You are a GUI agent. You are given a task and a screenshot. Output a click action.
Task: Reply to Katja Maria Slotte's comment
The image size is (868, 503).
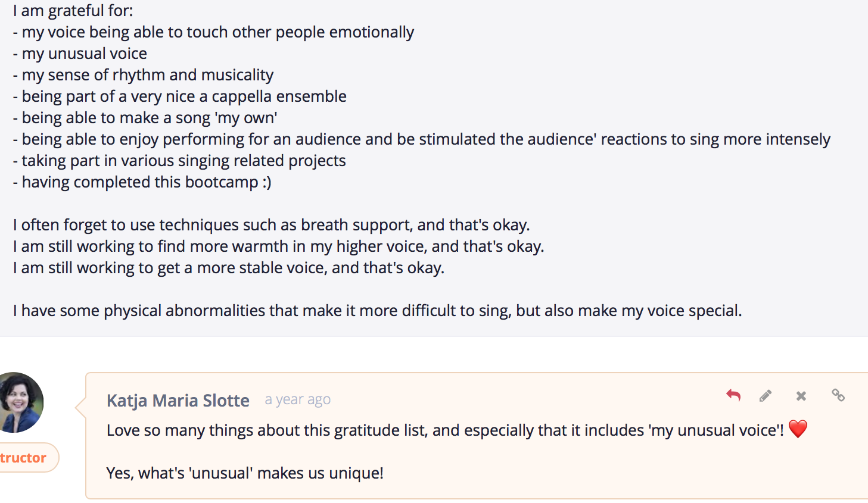[733, 395]
